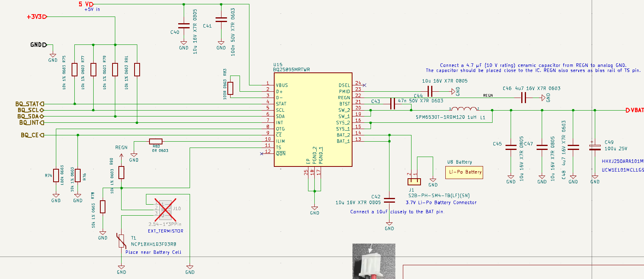Screen dimensions: 644x279
Task: Select the C49 100u polarized capacitor
Action: point(595,147)
